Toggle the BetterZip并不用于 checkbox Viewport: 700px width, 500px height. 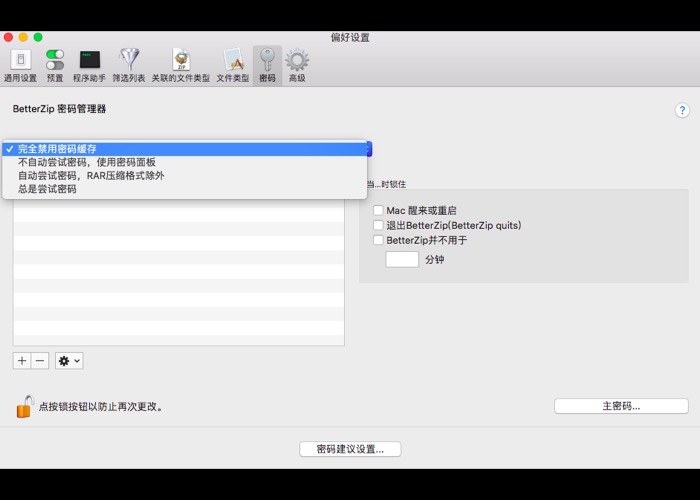[378, 240]
